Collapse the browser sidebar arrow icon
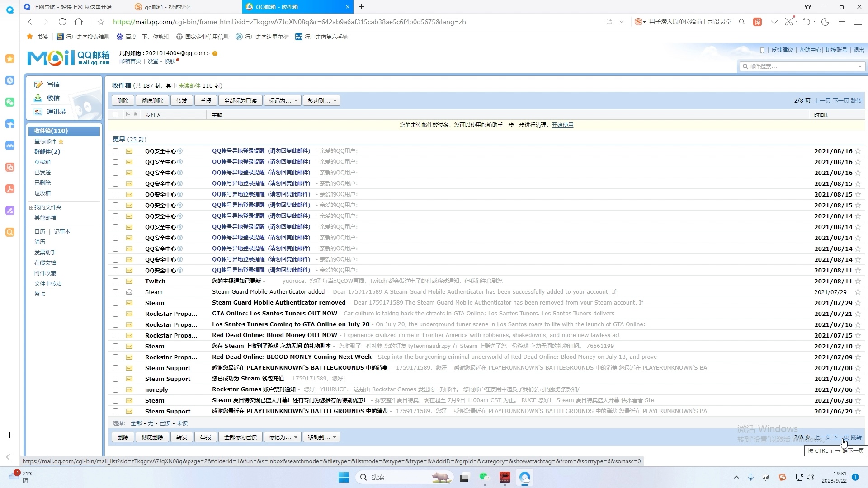This screenshot has width=868, height=488. [9, 457]
